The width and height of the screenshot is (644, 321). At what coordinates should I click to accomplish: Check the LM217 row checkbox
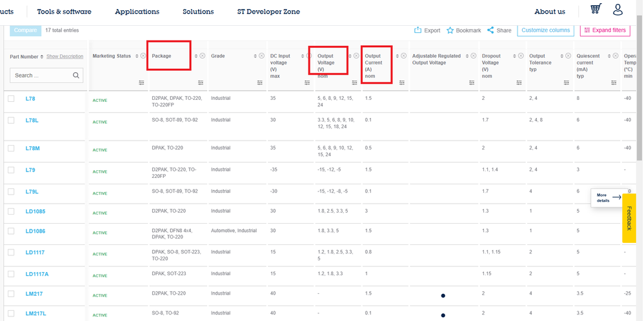point(11,294)
